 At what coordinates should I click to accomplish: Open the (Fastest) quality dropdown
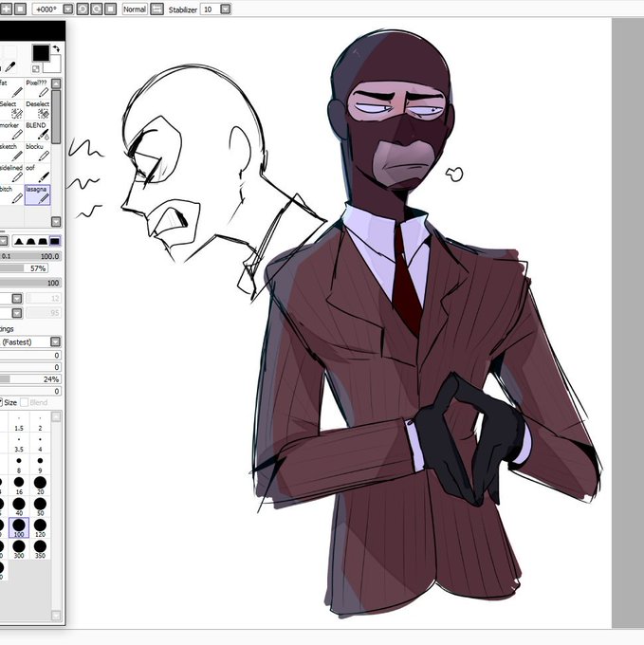pyautogui.click(x=55, y=341)
